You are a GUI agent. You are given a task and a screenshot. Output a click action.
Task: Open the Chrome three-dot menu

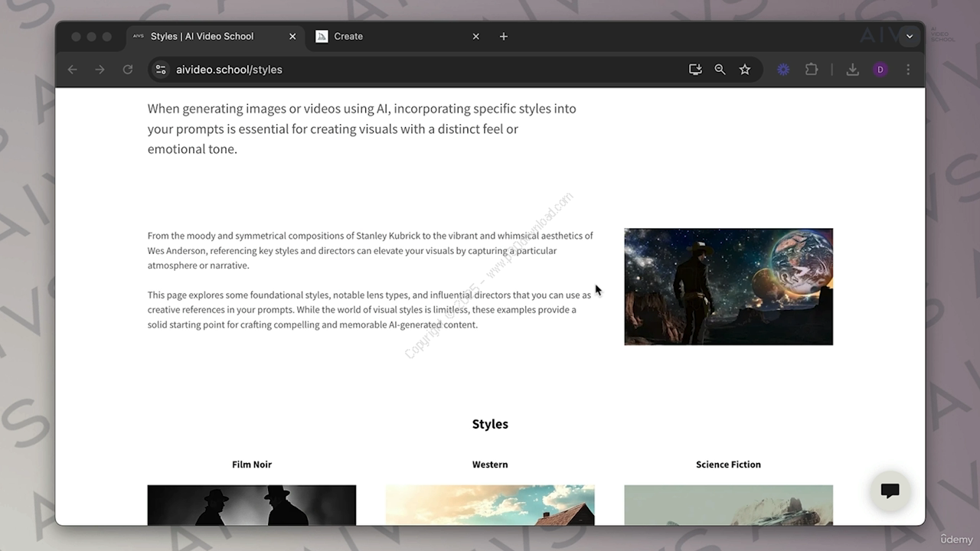(908, 70)
